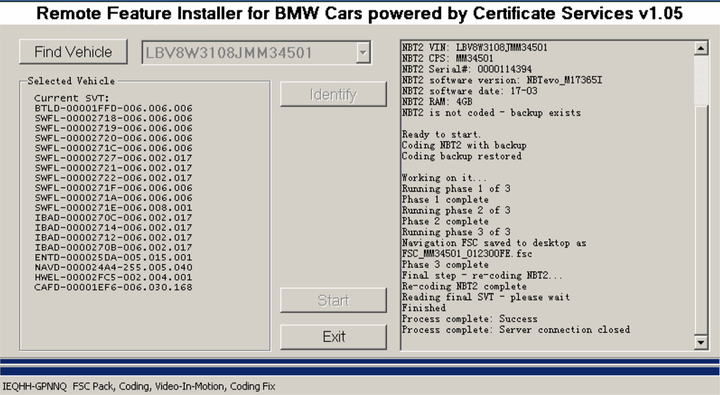Select the SWFL-0000271A-006.006.006 line
The width and height of the screenshot is (720, 395).
pos(113,198)
